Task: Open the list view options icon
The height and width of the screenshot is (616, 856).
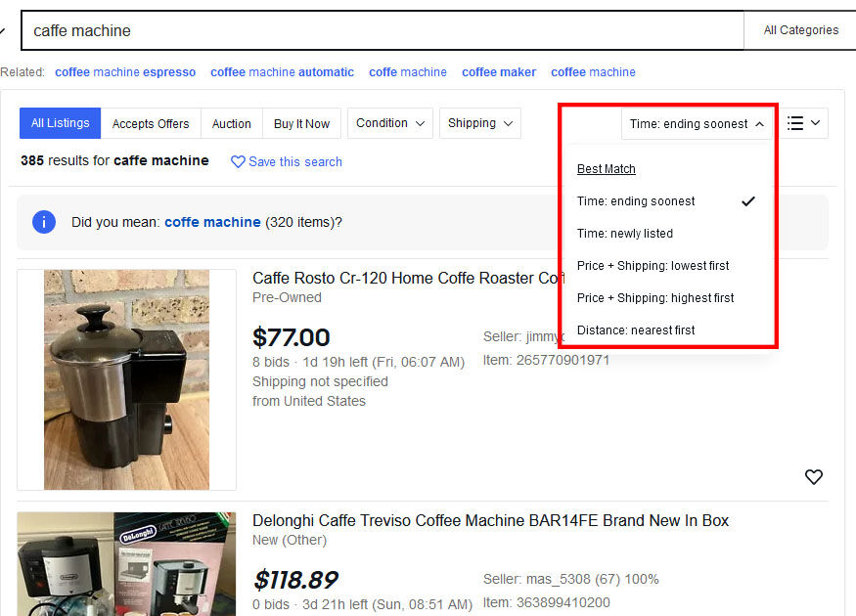Action: coord(803,123)
